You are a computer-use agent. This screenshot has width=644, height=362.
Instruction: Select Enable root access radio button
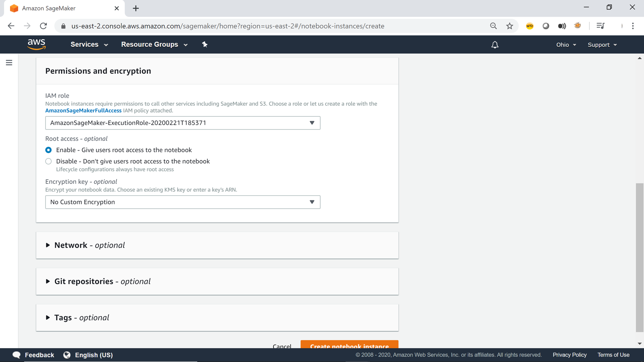click(x=49, y=150)
